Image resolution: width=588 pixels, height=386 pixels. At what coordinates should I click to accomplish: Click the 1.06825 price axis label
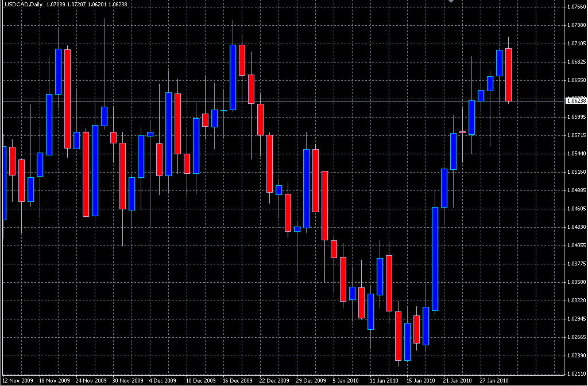pos(577,62)
